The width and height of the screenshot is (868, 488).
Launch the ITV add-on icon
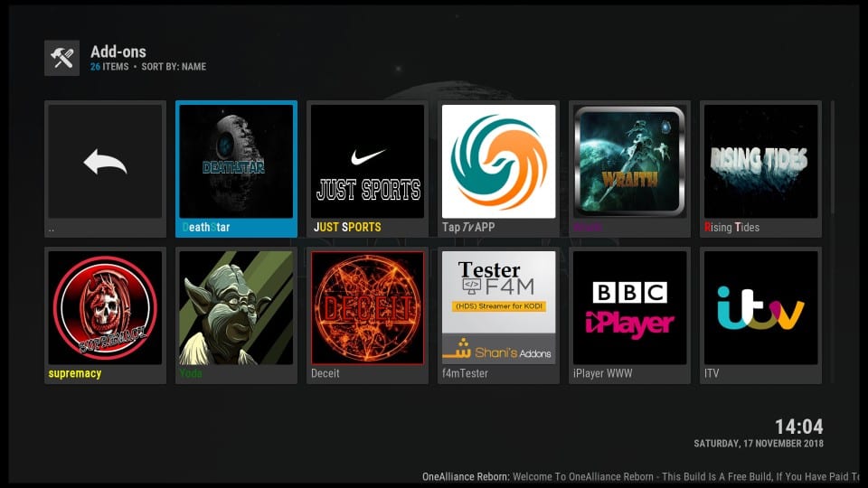pyautogui.click(x=761, y=307)
